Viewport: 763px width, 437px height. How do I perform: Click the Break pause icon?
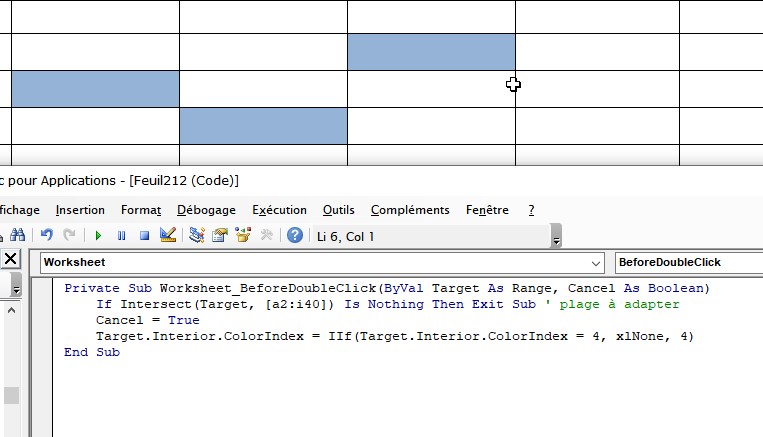coord(121,236)
